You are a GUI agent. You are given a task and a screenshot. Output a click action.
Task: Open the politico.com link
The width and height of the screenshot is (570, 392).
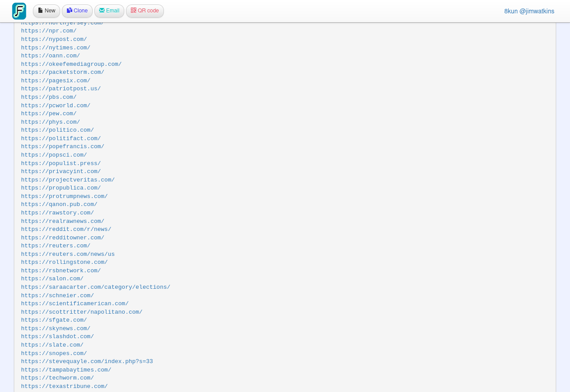pos(57,130)
